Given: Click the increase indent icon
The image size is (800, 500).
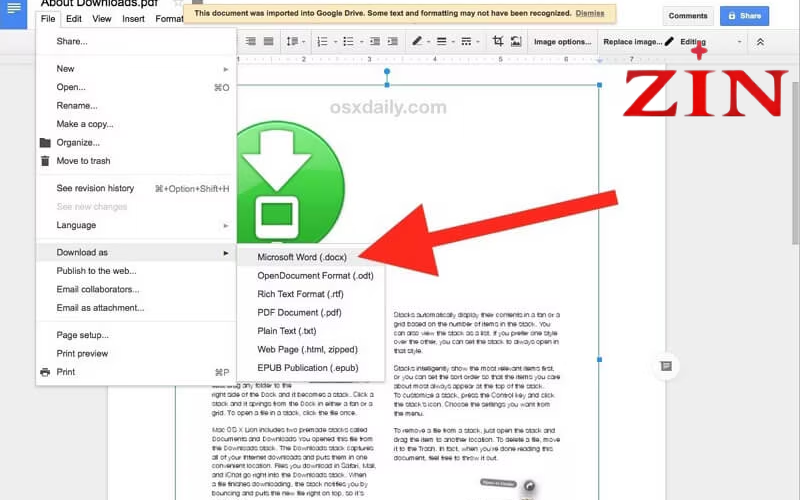Looking at the screenshot, I should [x=392, y=41].
